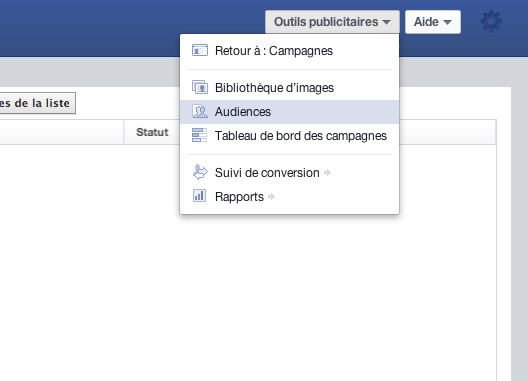528x381 pixels.
Task: Click the image library icon
Action: pos(200,87)
